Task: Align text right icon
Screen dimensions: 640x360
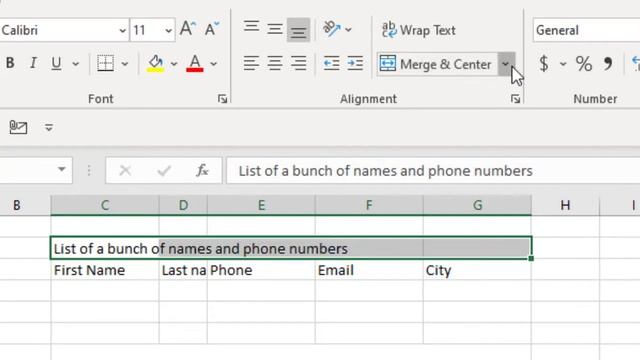Action: click(299, 63)
